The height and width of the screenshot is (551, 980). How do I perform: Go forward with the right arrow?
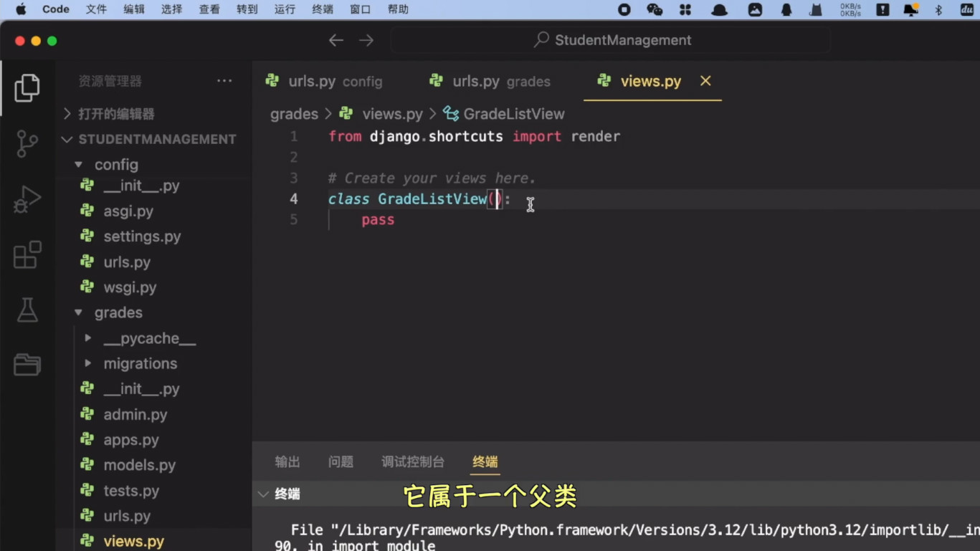coord(366,41)
